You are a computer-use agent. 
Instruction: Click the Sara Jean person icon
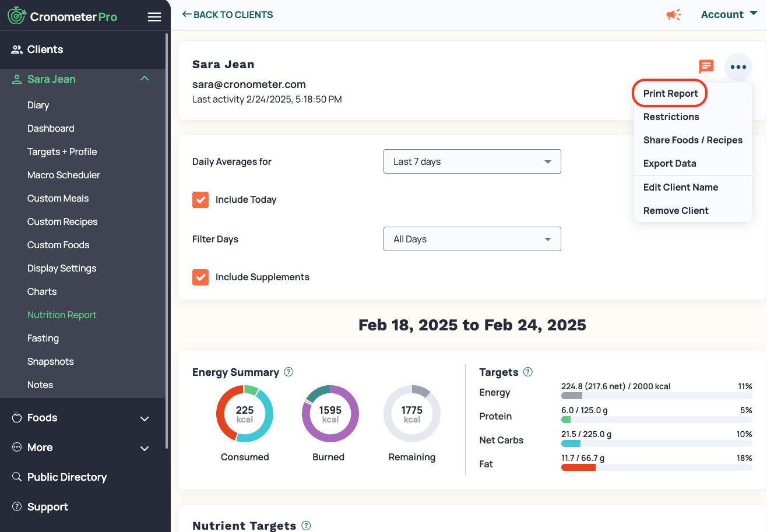pos(17,79)
